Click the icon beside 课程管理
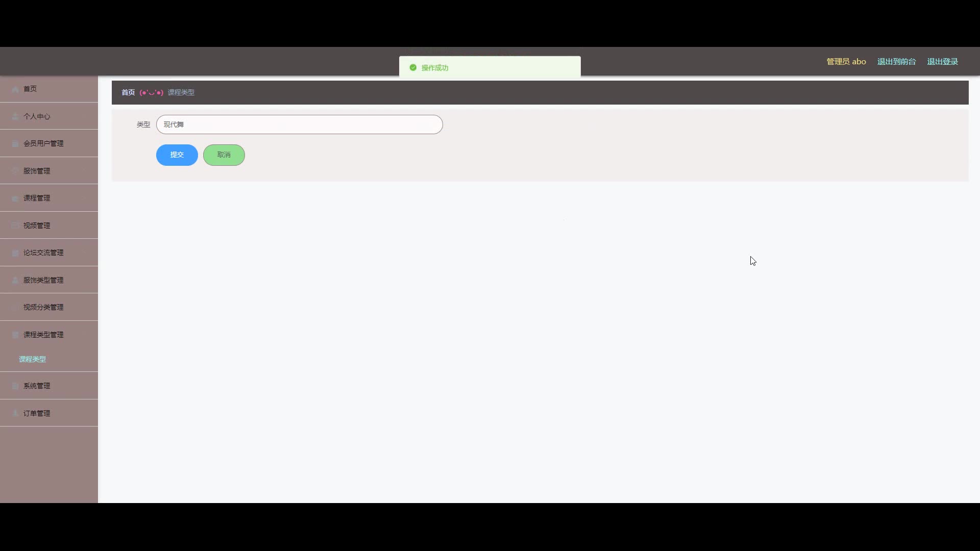The width and height of the screenshot is (980, 551). click(x=15, y=198)
